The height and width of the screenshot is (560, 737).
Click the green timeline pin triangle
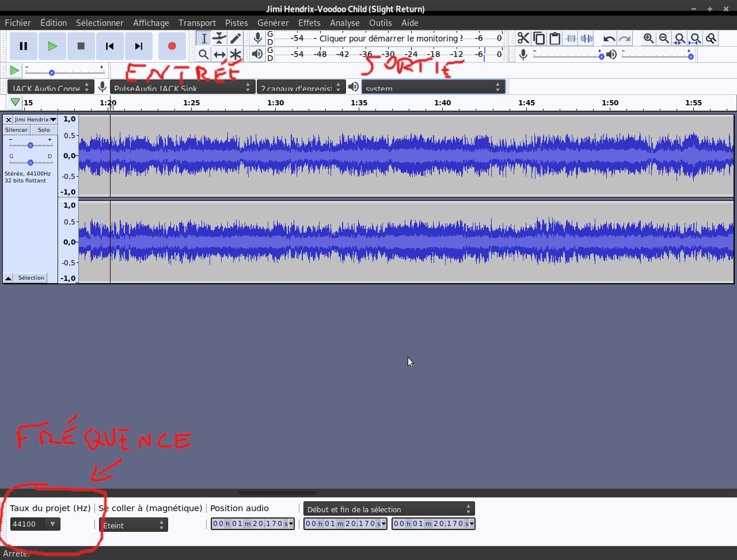pos(16,102)
